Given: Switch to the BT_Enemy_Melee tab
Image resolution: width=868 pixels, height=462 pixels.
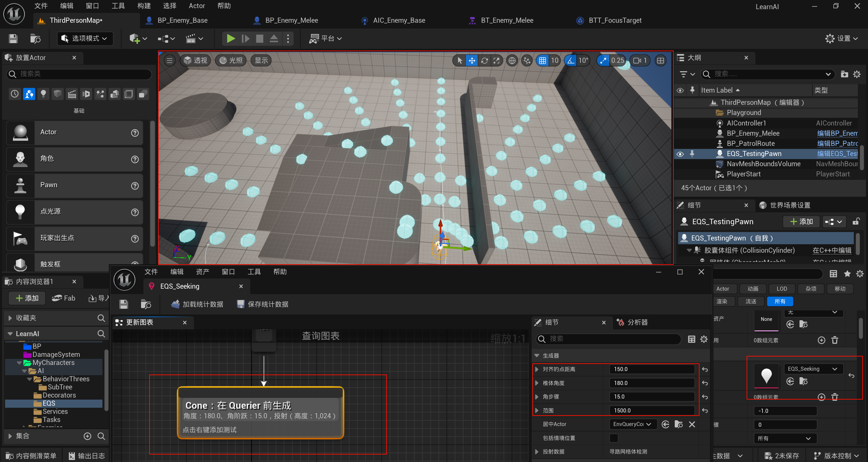Looking at the screenshot, I should tap(507, 20).
